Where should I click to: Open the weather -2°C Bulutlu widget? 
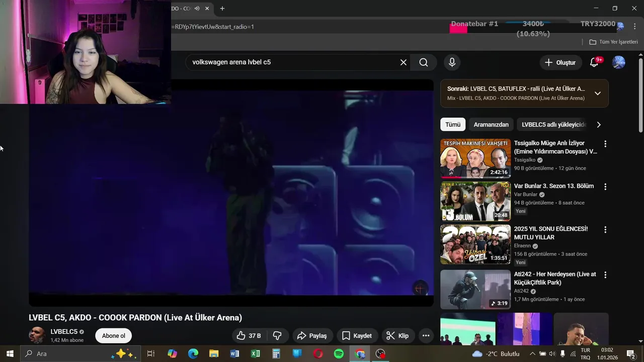(496, 353)
